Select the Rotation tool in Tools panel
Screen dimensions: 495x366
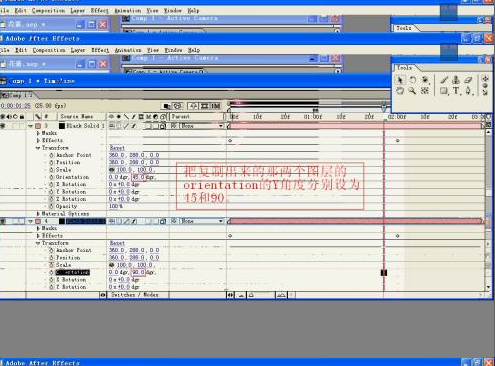click(413, 80)
